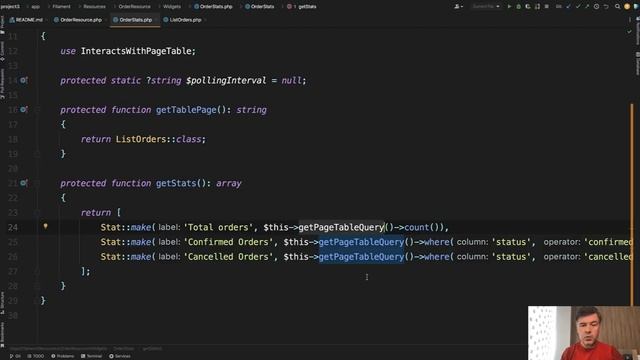The height and width of the screenshot is (360, 640).
Task: Click Filament breadcrumb in navigation bar
Action: tap(61, 7)
